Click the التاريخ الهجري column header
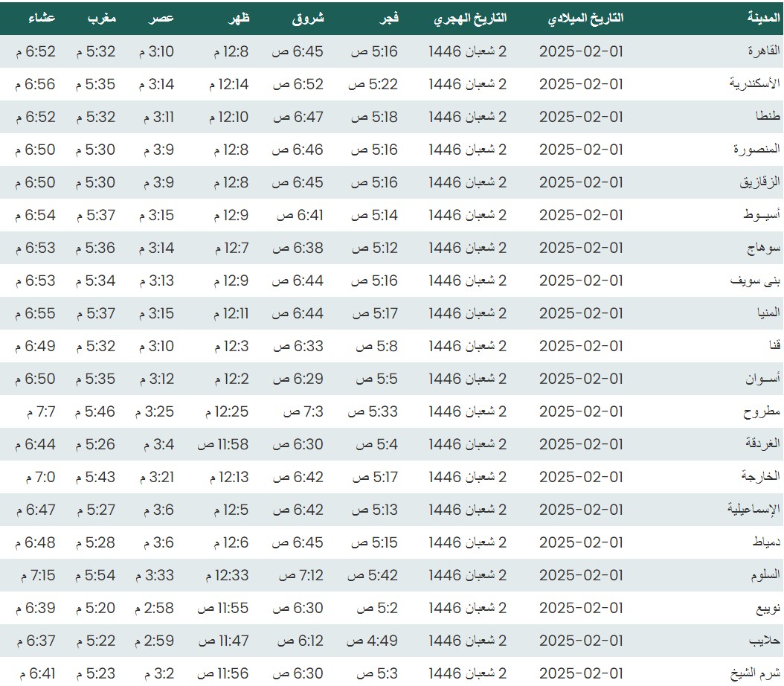 tap(470, 18)
